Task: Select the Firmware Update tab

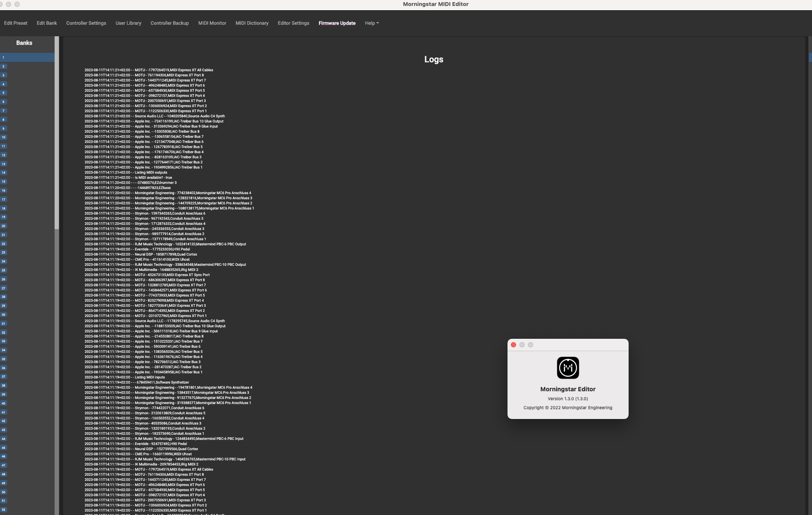Action: click(337, 23)
